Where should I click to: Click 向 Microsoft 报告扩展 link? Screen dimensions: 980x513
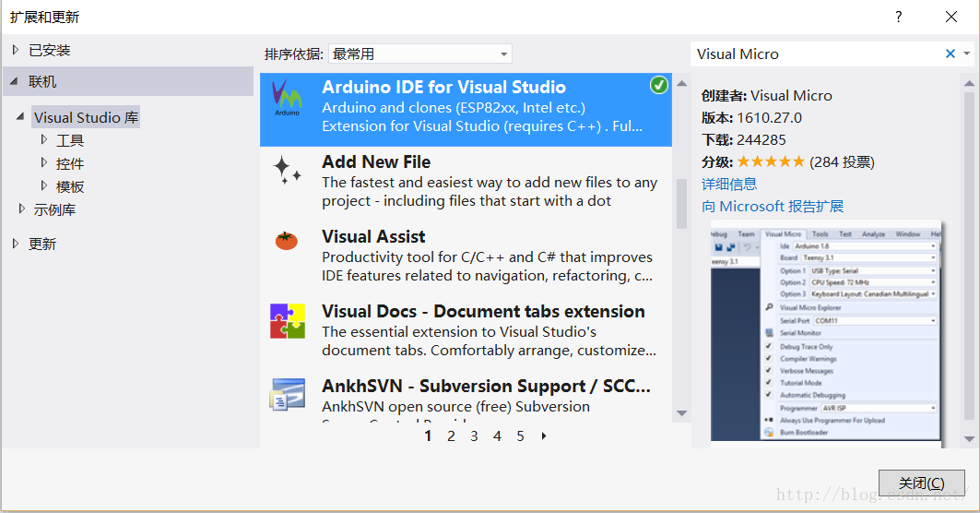tap(773, 207)
